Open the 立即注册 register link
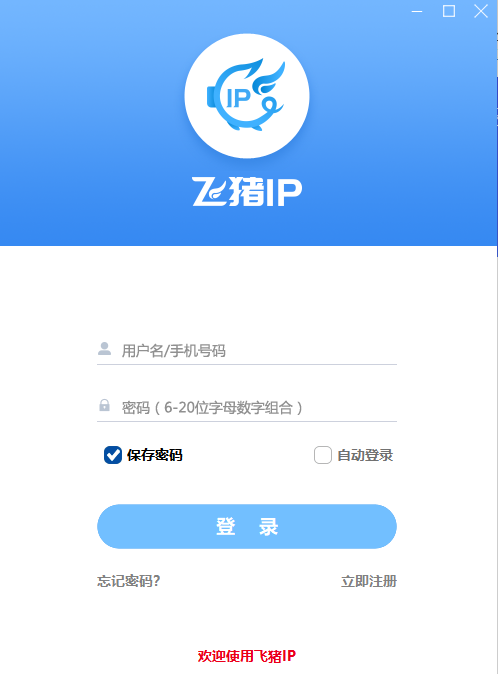The height and width of the screenshot is (674, 498). pyautogui.click(x=369, y=581)
